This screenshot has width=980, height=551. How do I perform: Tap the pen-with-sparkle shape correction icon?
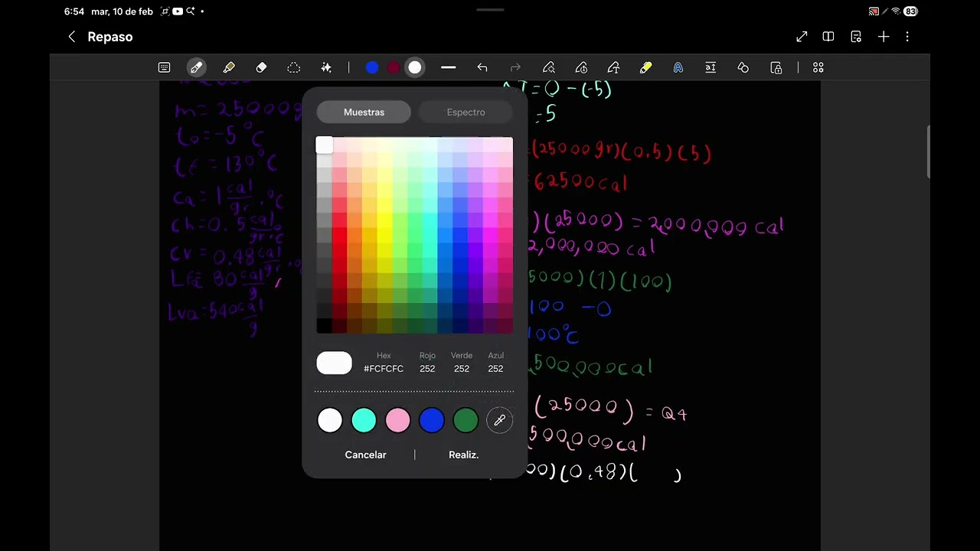tap(548, 68)
